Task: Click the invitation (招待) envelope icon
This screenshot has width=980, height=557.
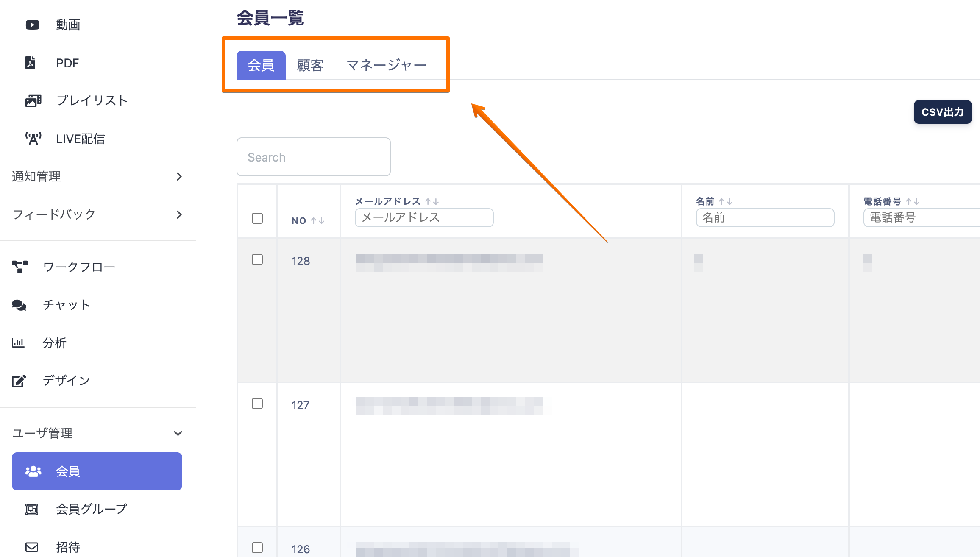Action: (32, 547)
